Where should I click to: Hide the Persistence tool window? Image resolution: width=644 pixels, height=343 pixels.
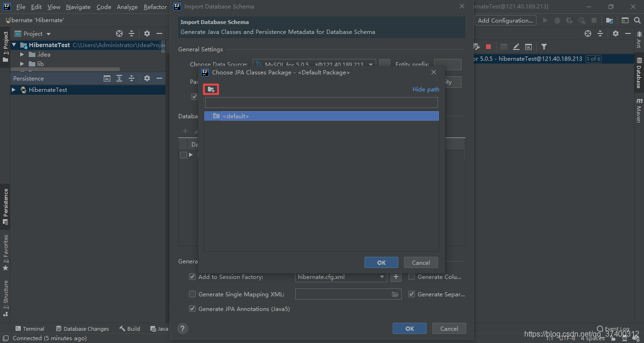[x=159, y=78]
